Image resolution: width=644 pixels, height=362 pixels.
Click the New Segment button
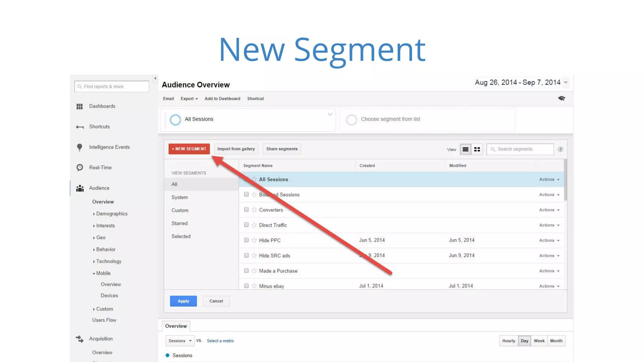pyautogui.click(x=189, y=149)
